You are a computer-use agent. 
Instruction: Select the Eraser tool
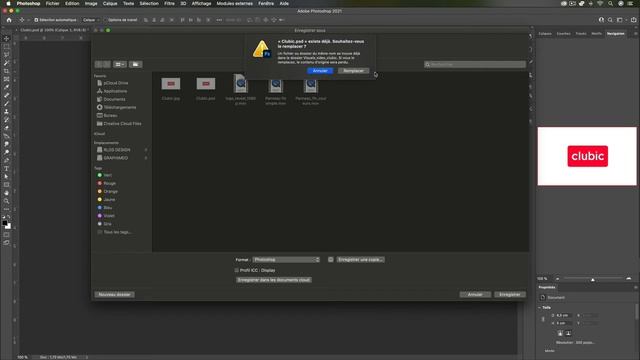click(6, 128)
